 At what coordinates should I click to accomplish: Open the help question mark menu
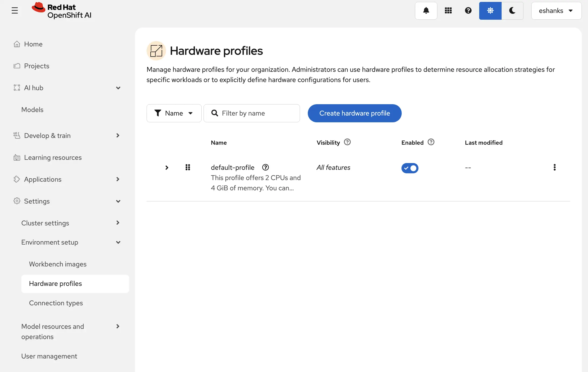pyautogui.click(x=468, y=11)
